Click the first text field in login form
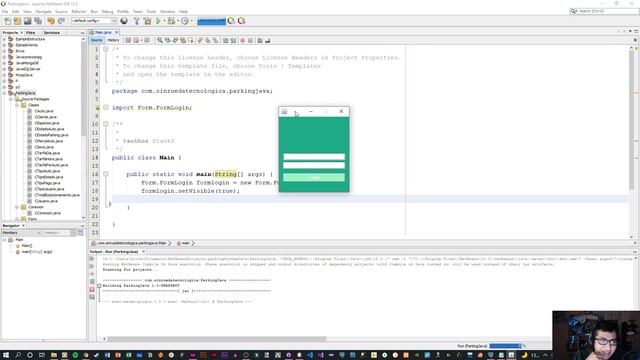 pos(314,157)
